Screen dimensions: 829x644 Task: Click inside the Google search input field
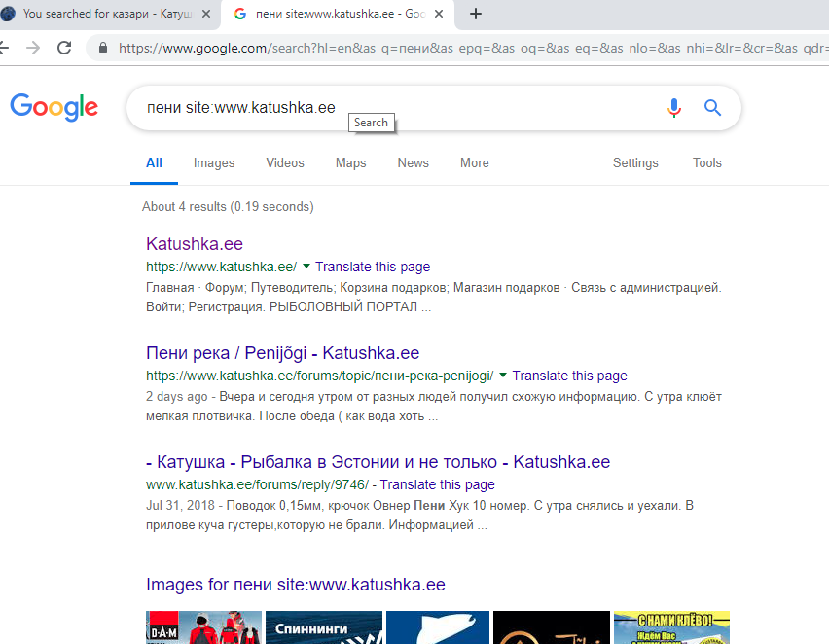click(x=389, y=108)
